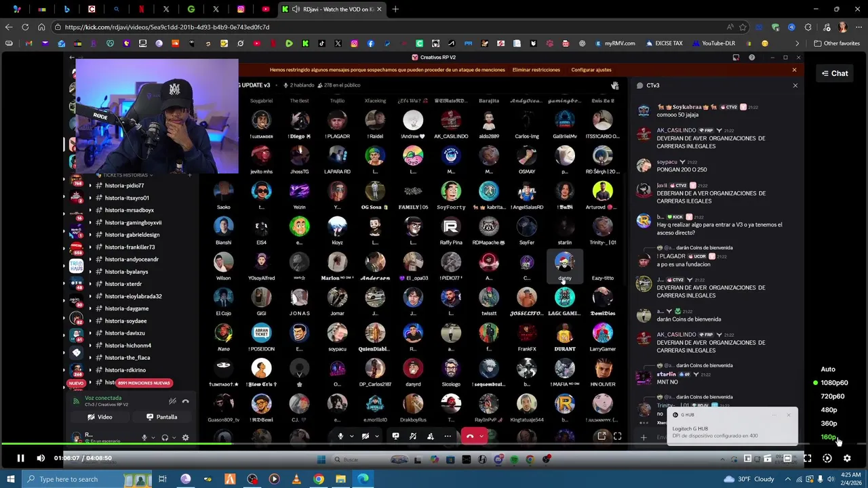The width and height of the screenshot is (868, 488).
Task: Open the dropdown beside red hang-up button
Action: (x=481, y=436)
